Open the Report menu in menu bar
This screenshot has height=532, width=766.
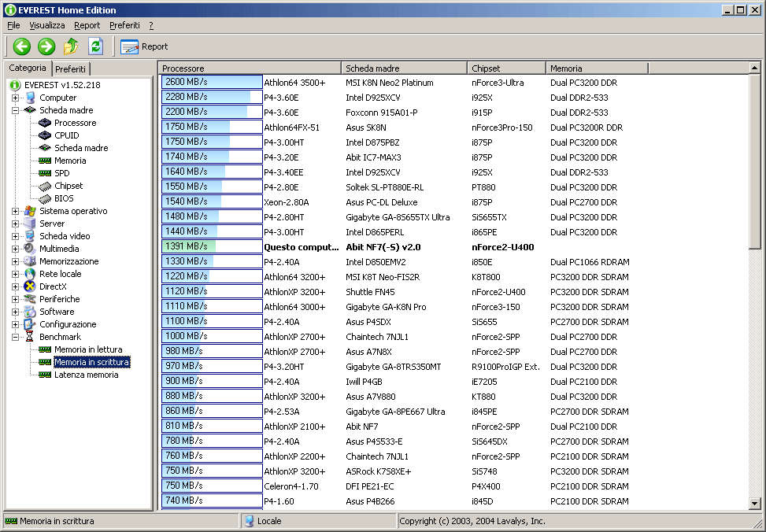pos(87,25)
